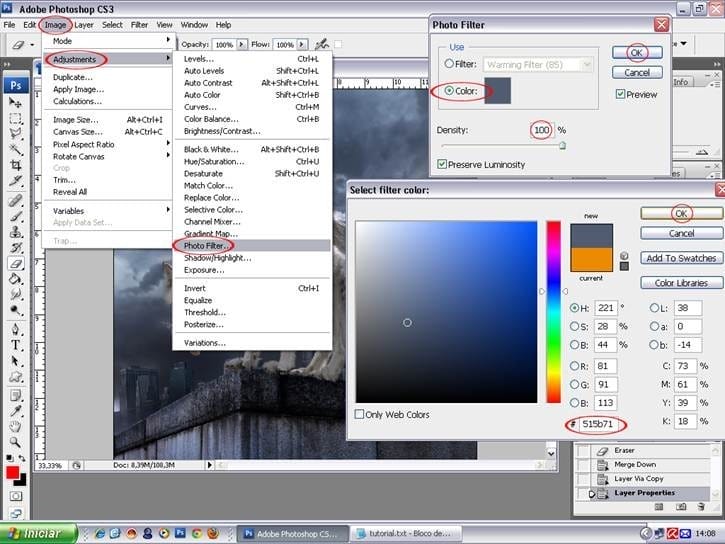Click the Photo Filter color swatch
Viewport: 725px width, 544px height.
click(498, 91)
